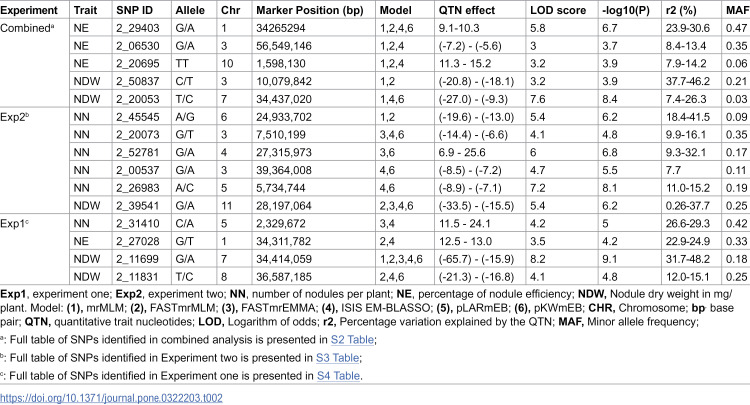The height and width of the screenshot is (405, 750).
Task: Open the S4 Table link
Action: point(338,376)
